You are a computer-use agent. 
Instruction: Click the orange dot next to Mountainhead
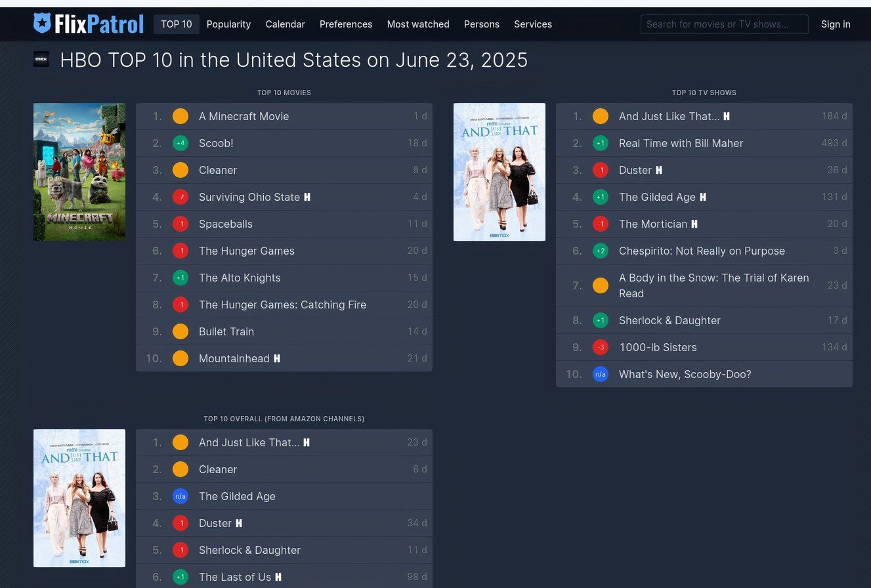click(181, 358)
